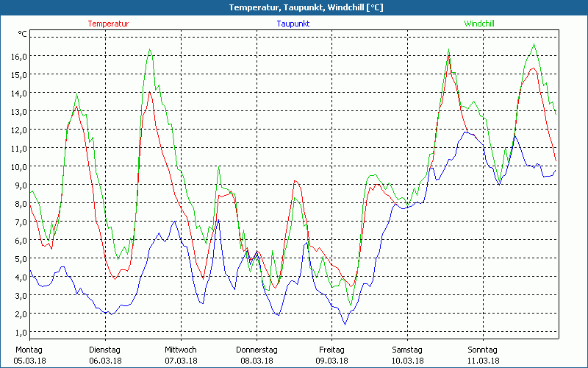Select the Sonntag day label
The height and width of the screenshot is (368, 588).
click(x=482, y=350)
